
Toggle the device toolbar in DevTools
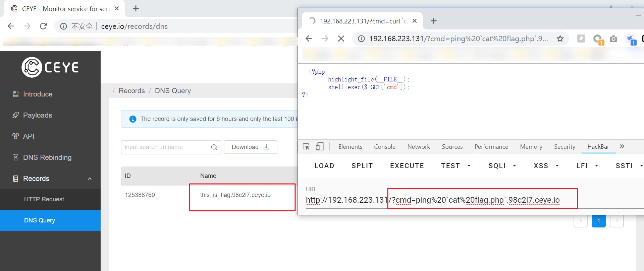(x=320, y=147)
